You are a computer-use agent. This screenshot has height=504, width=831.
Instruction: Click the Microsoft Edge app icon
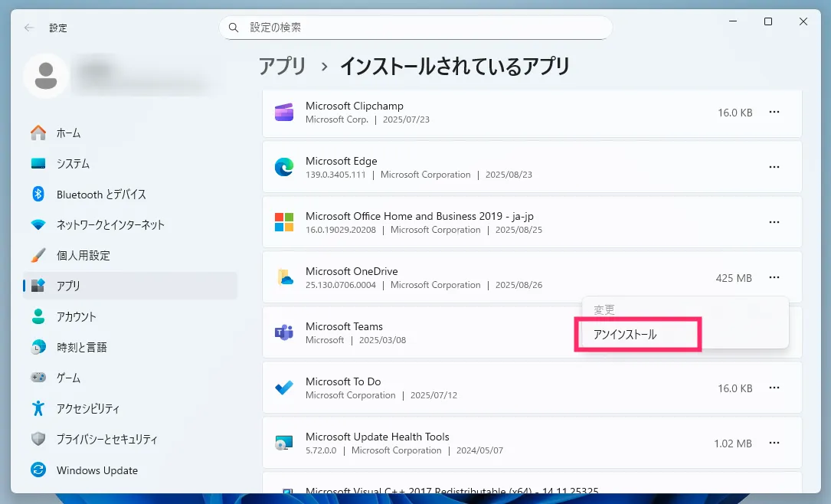pos(284,168)
